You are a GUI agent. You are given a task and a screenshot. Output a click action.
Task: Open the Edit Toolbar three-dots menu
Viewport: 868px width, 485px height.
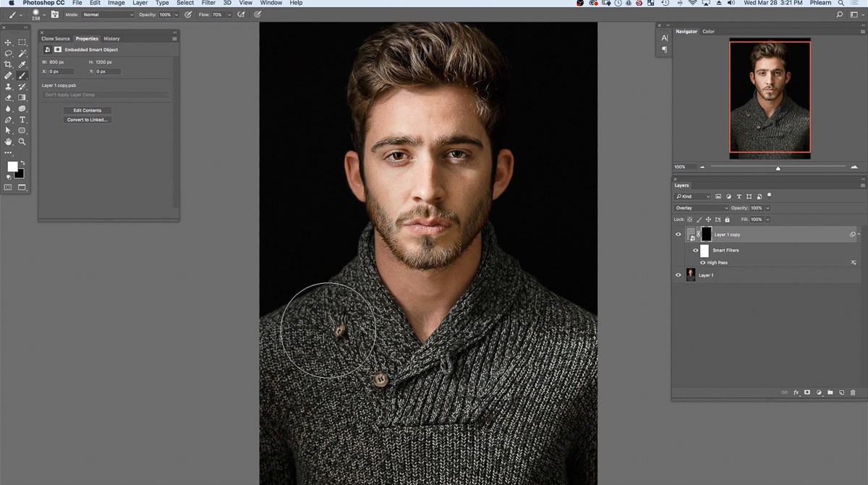click(9, 153)
